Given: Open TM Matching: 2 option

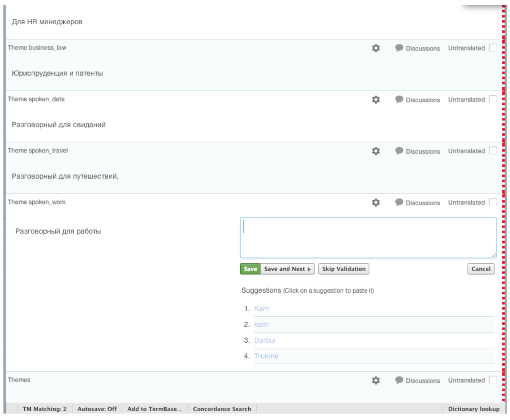Looking at the screenshot, I should (44, 409).
